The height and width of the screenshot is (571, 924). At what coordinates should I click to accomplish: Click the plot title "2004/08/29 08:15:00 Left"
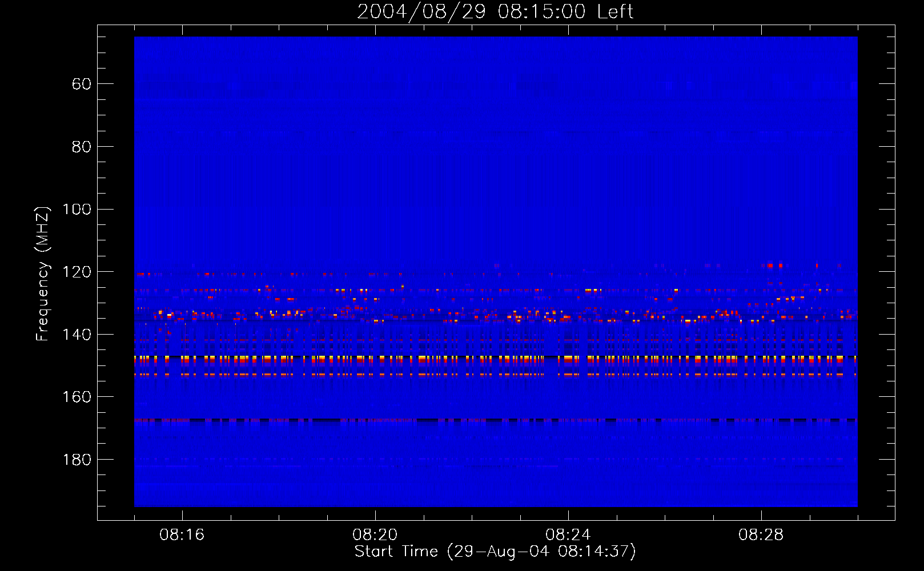tap(495, 11)
